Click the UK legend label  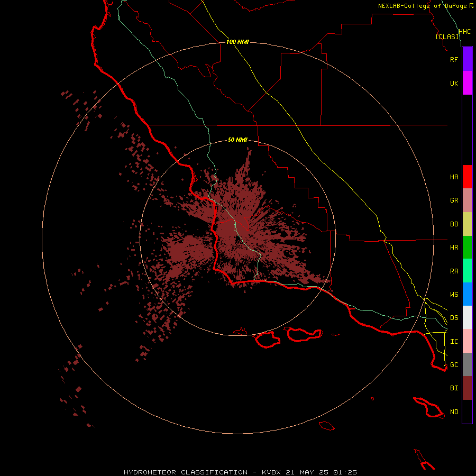pyautogui.click(x=454, y=83)
